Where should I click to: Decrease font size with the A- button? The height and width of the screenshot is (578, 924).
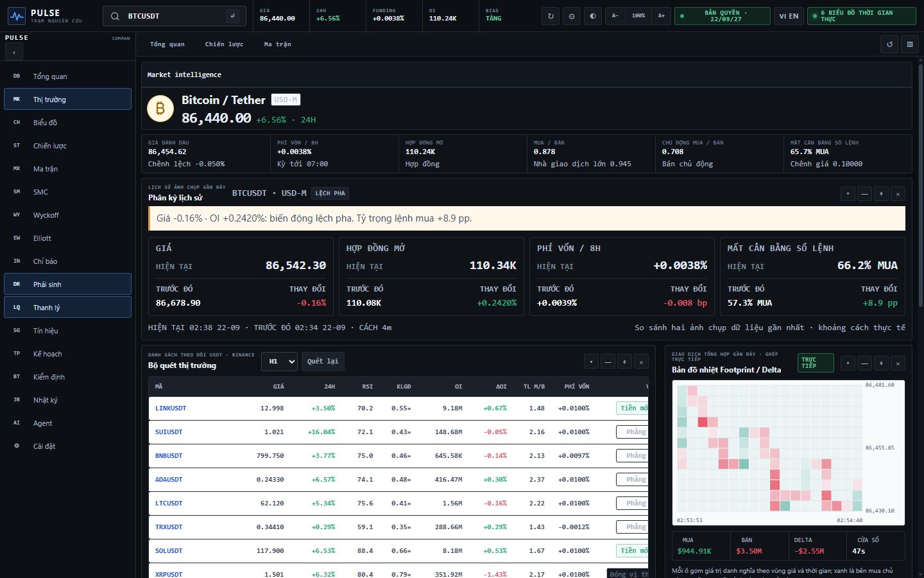[x=615, y=16]
